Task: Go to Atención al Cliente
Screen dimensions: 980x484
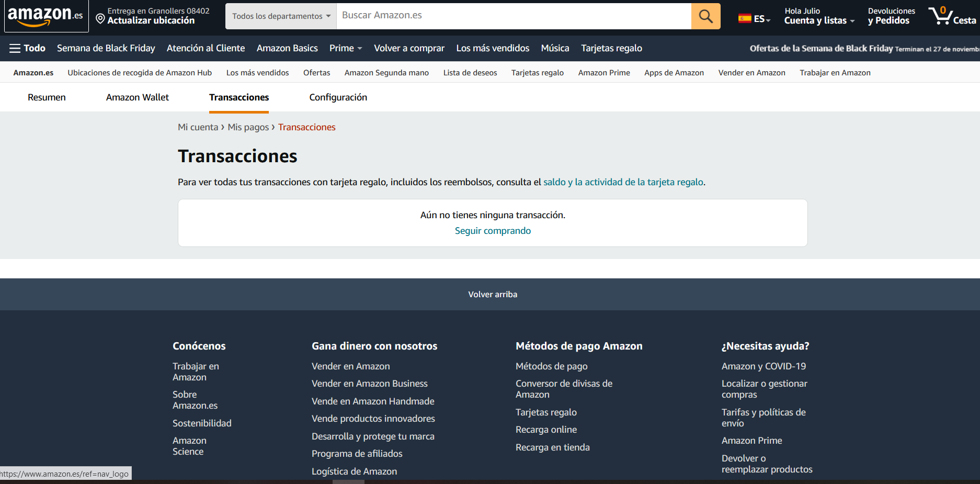Action: (206, 48)
